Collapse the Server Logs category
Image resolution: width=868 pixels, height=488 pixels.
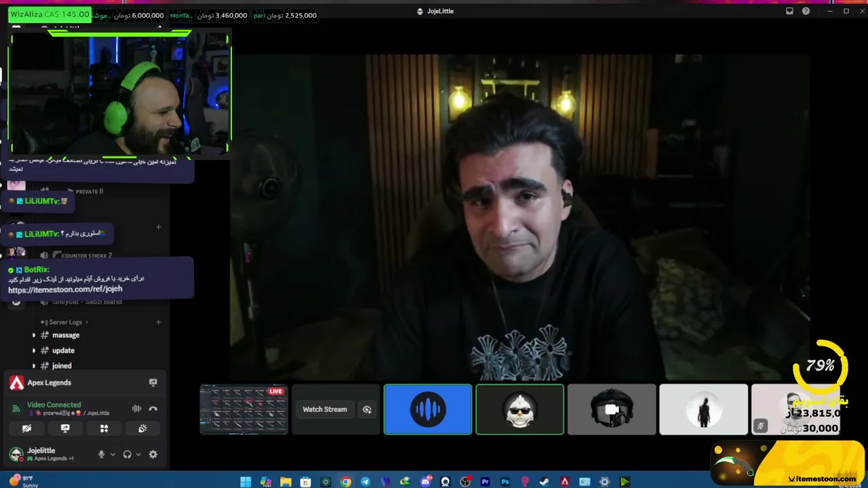coord(64,322)
